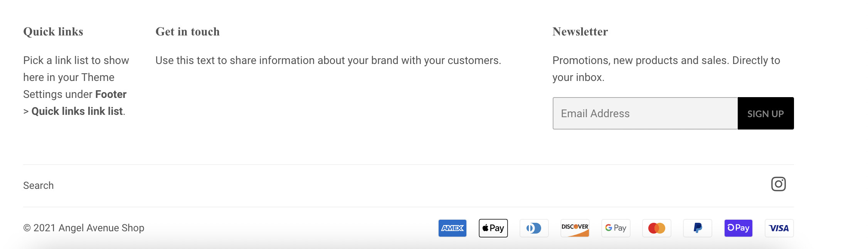Click the Apple Pay payment icon
868x249 pixels.
click(x=493, y=228)
